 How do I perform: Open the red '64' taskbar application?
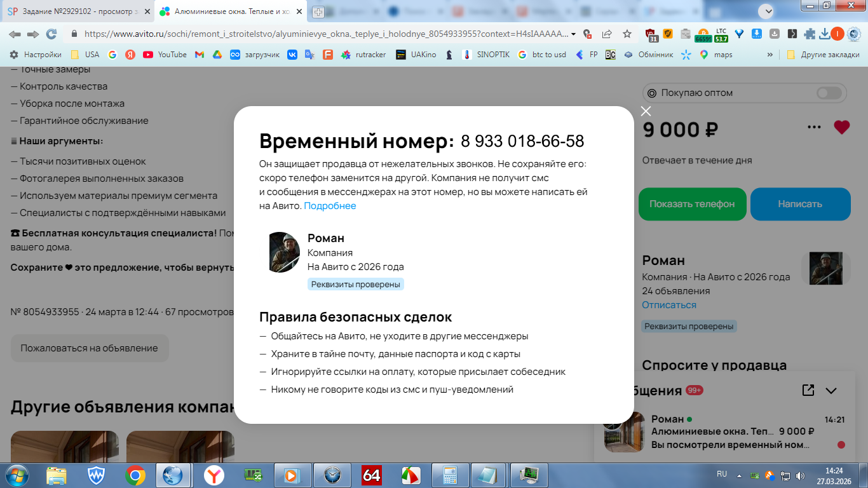(372, 475)
